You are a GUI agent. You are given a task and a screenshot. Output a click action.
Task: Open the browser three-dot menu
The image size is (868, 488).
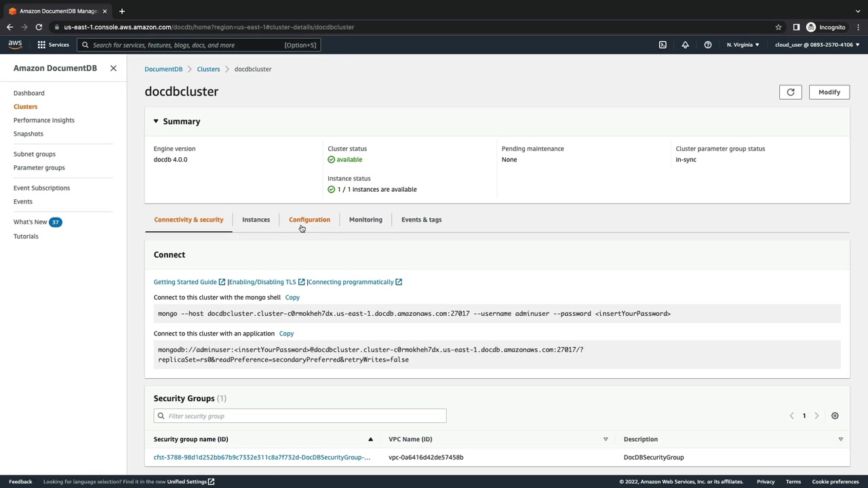[857, 27]
